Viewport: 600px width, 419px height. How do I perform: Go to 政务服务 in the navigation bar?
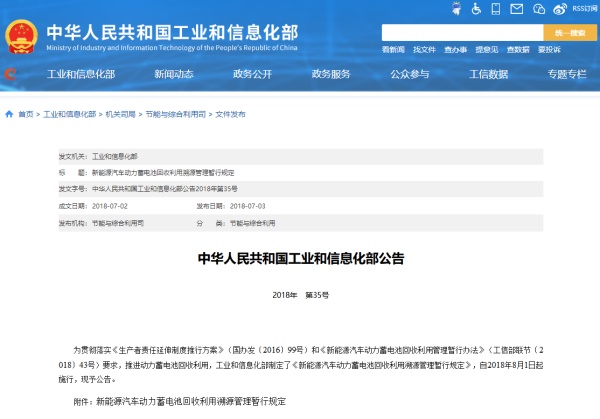coord(331,74)
